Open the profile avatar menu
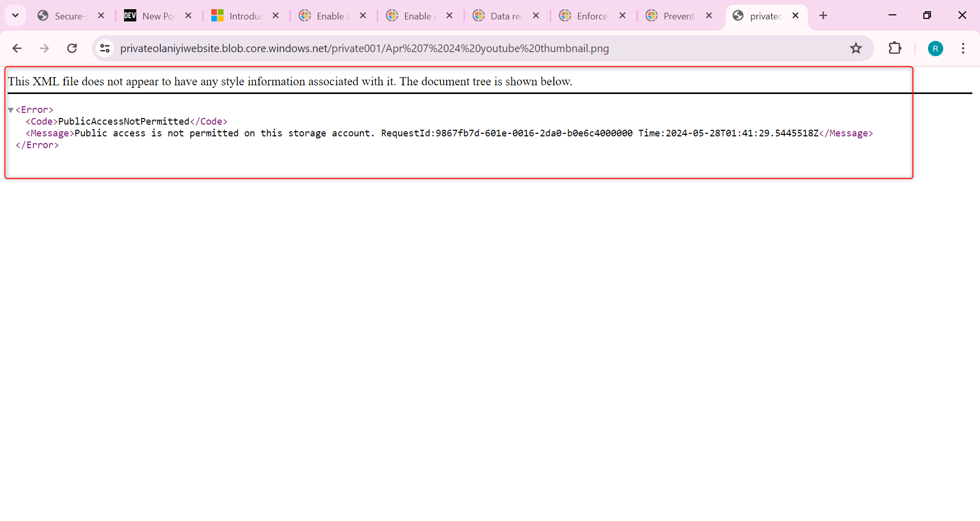This screenshot has height=521, width=980. point(936,48)
